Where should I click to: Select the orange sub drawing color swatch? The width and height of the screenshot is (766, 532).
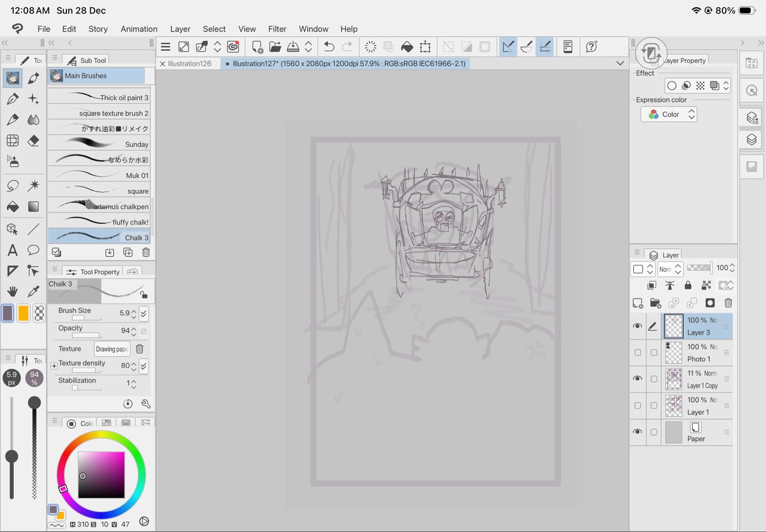23,313
